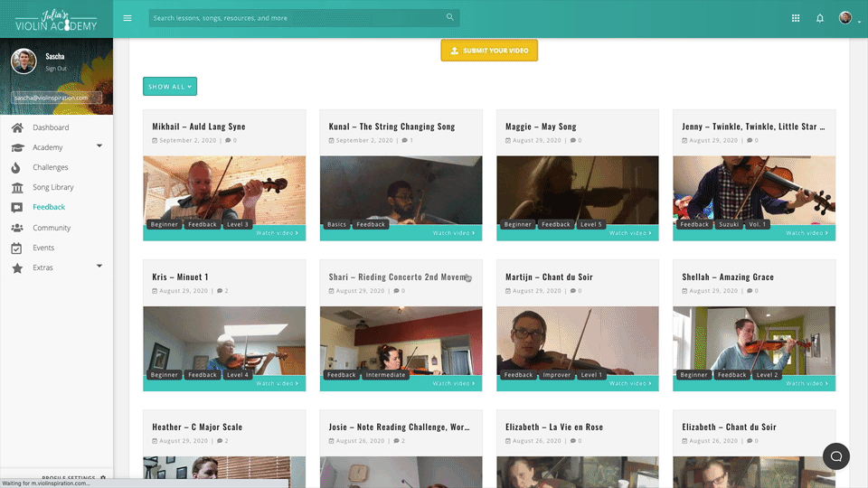868x488 pixels.
Task: Click the Song Library building icon
Action: tap(17, 188)
